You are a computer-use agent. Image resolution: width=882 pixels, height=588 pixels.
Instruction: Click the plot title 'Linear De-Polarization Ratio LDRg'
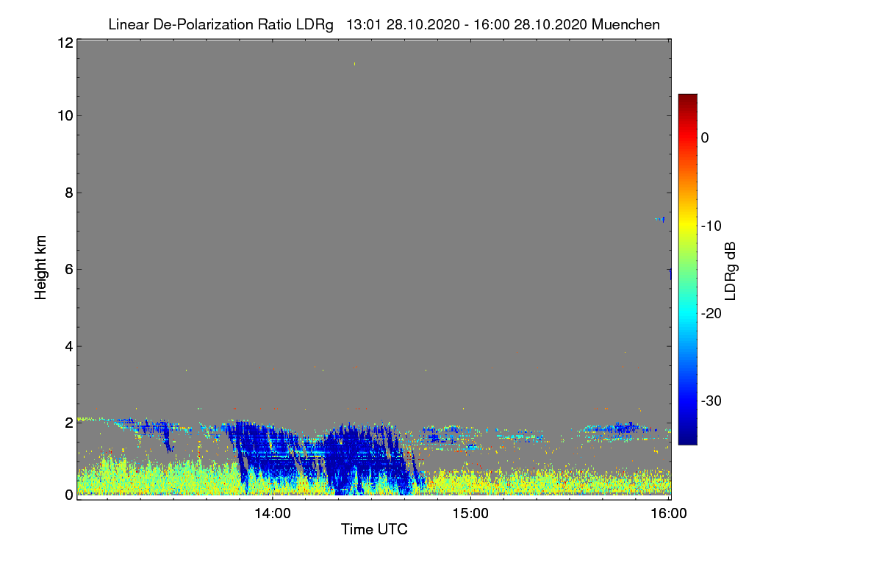click(x=220, y=24)
